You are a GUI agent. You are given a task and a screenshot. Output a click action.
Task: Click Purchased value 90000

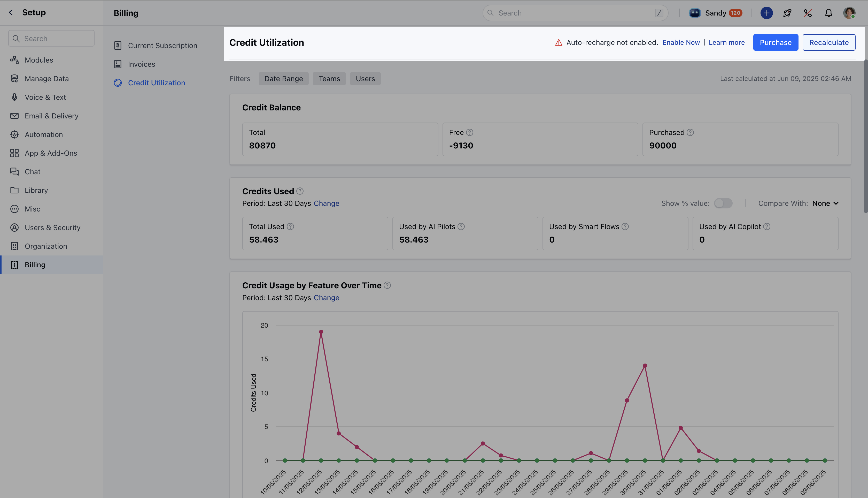click(x=663, y=146)
